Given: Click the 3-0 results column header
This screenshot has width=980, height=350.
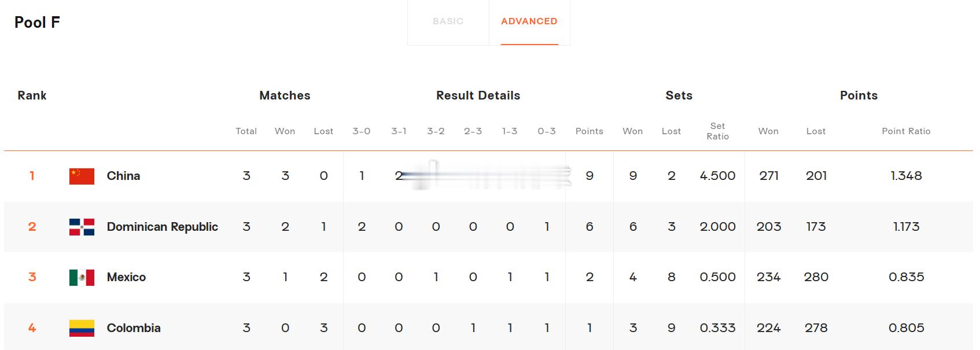Looking at the screenshot, I should tap(362, 131).
